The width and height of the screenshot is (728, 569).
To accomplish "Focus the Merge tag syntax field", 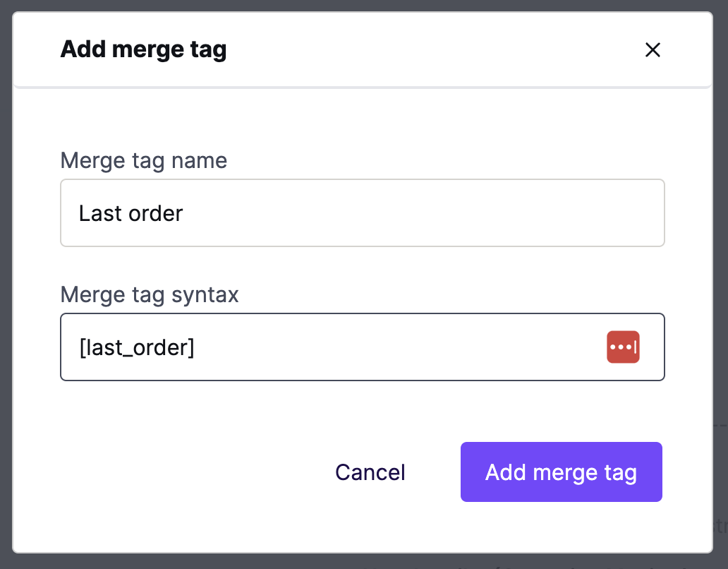I will point(362,347).
